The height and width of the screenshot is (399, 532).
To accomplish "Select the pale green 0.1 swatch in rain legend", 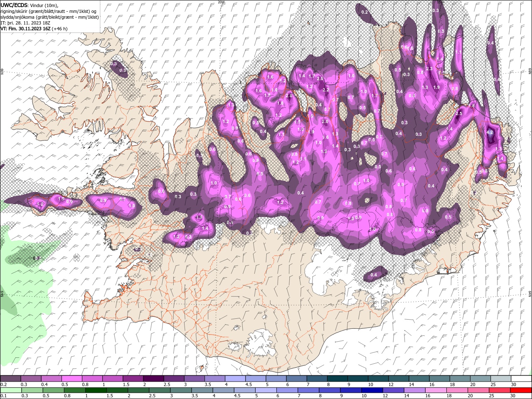I will (x=11, y=390).
